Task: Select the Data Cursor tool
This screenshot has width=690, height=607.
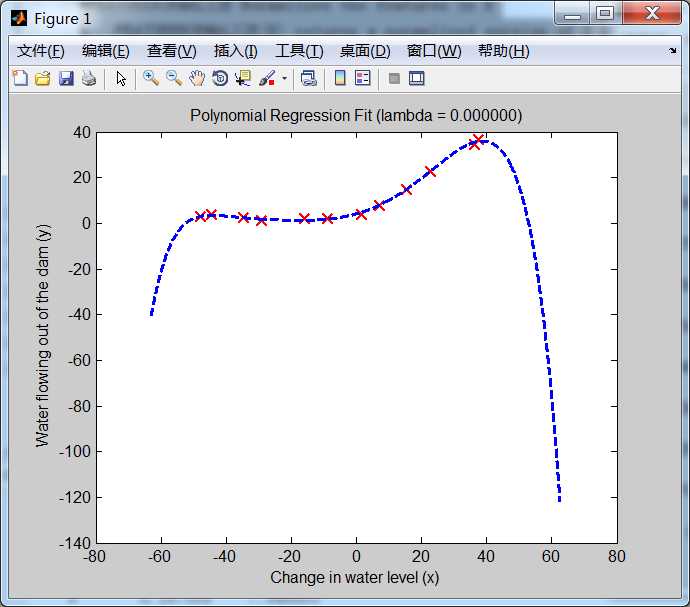Action: point(242,78)
